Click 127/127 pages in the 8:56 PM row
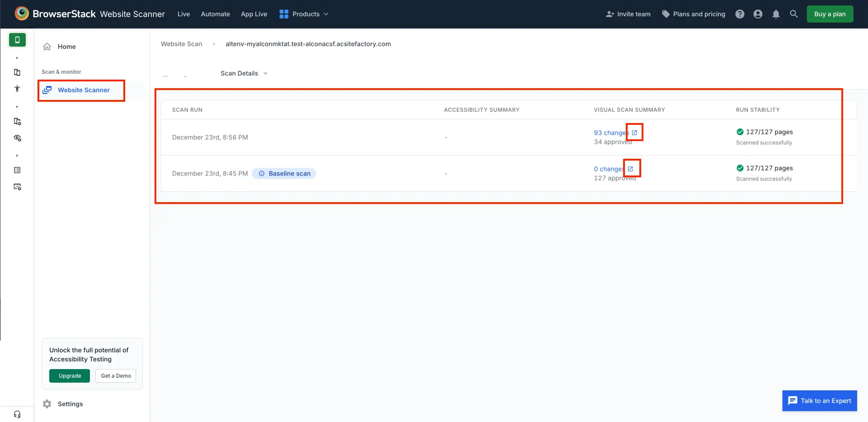 click(x=769, y=132)
